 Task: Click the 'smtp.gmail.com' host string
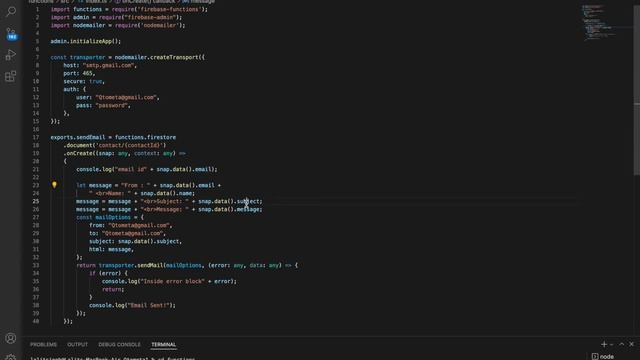coord(108,65)
